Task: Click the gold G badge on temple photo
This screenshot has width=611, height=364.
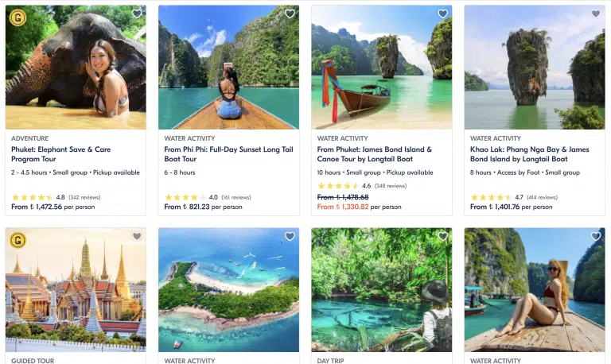Action: coord(18,239)
